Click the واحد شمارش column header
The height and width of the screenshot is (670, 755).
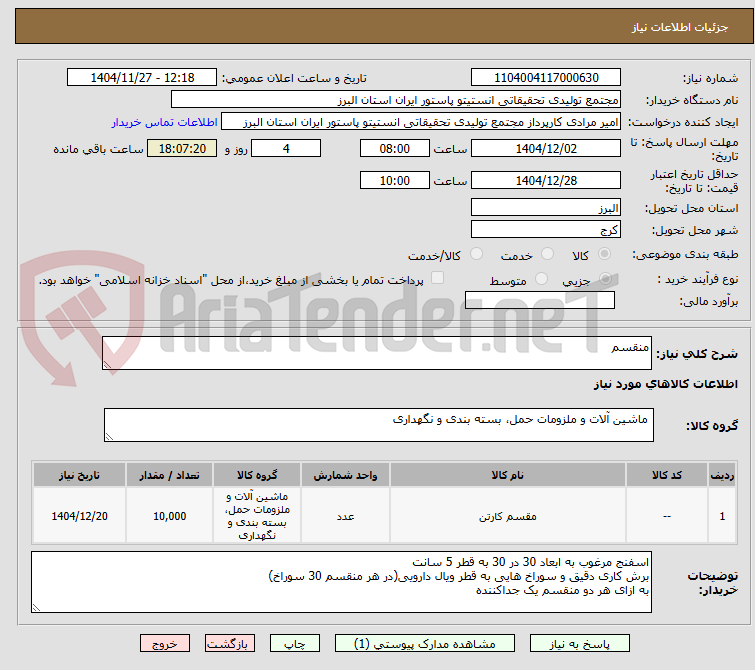345,475
